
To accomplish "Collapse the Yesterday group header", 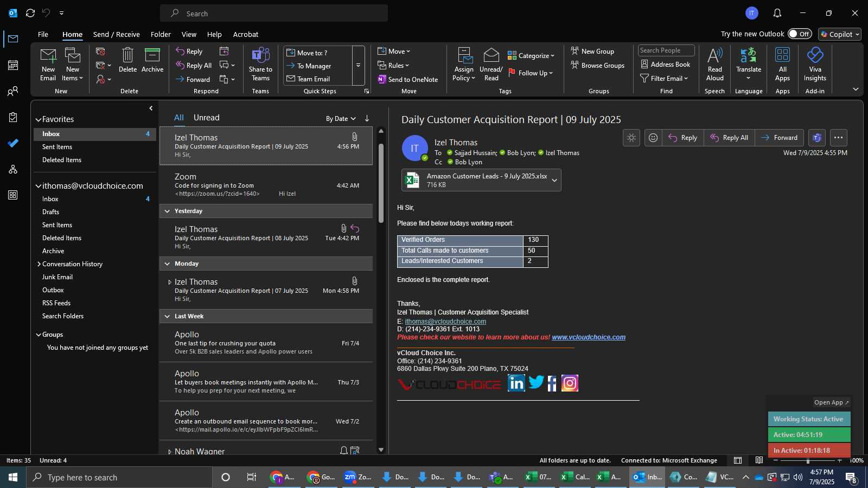I will pyautogui.click(x=167, y=211).
